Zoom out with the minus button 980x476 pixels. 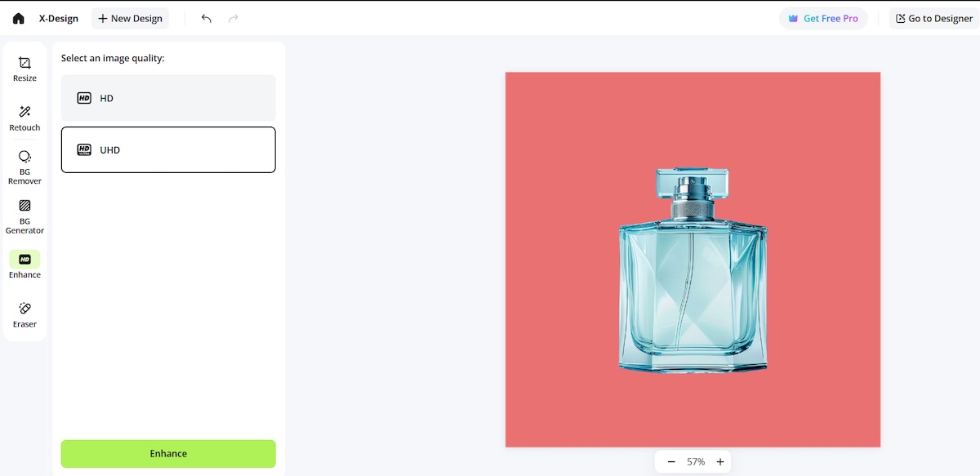pos(671,461)
